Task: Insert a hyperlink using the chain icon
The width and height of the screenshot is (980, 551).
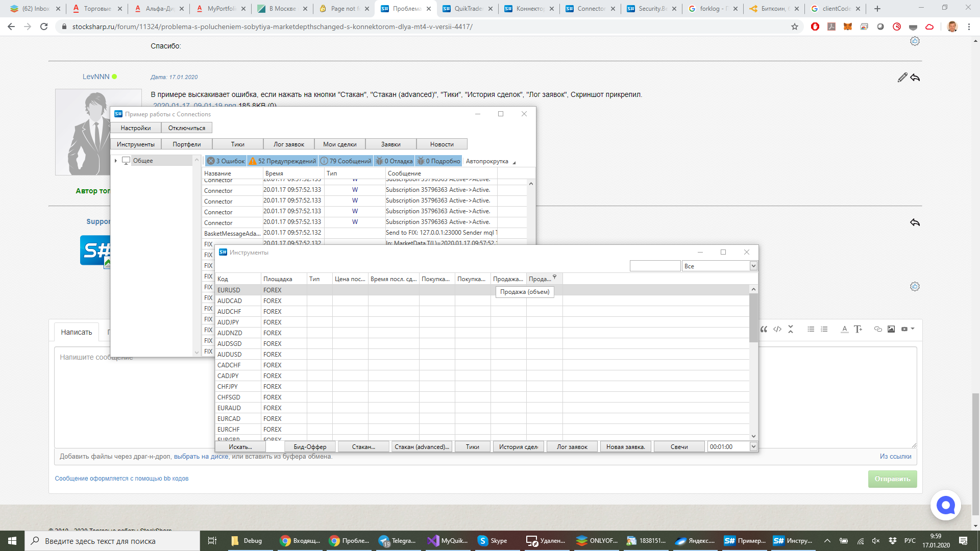Action: 878,329
